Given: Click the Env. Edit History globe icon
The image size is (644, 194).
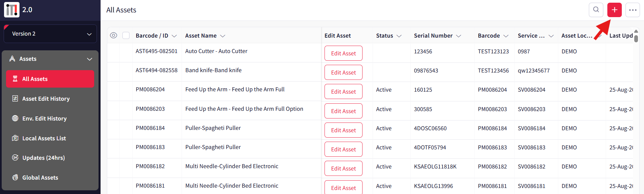Looking at the screenshot, I should coord(15,118).
